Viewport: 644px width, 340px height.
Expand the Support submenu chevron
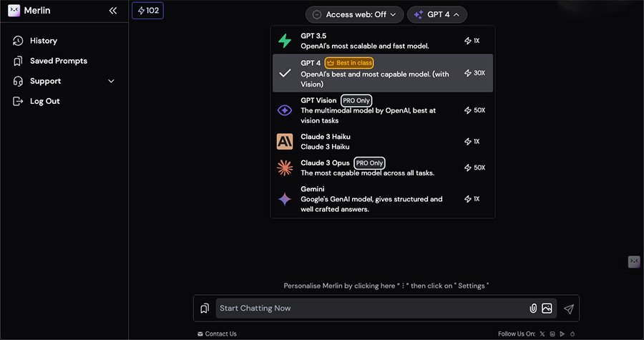(111, 81)
